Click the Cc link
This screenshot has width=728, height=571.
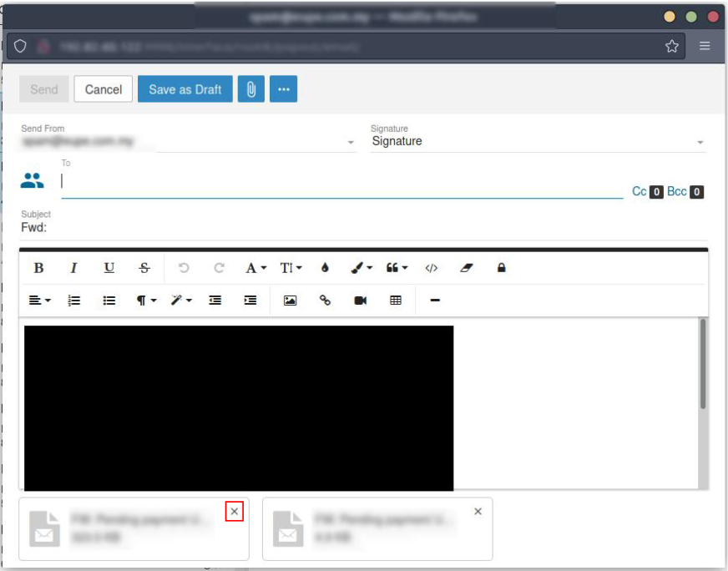pos(640,192)
